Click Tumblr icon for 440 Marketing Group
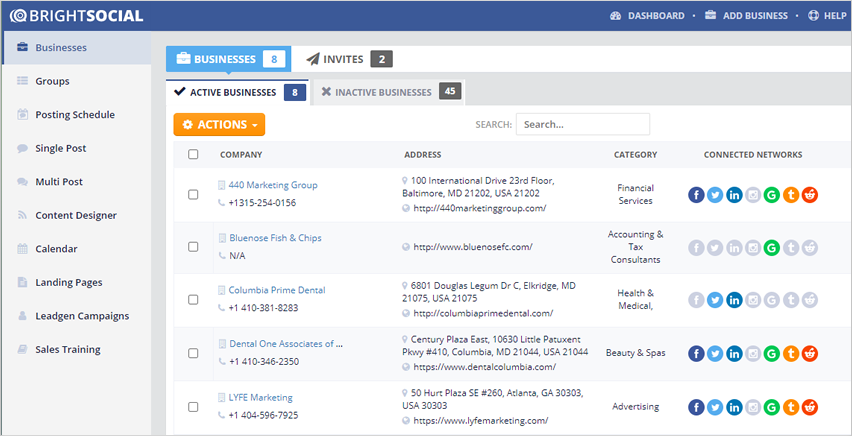The width and height of the screenshot is (852, 436). 791,195
